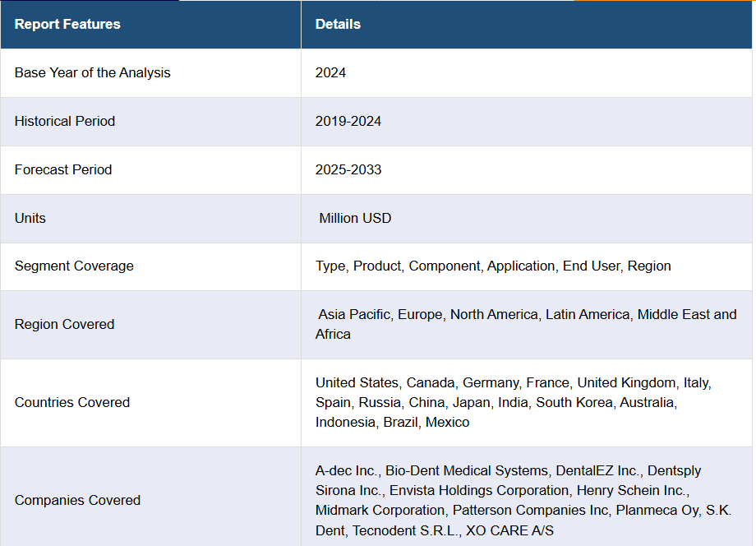Select the Segment Coverage label
The image size is (756, 546).
tap(73, 266)
